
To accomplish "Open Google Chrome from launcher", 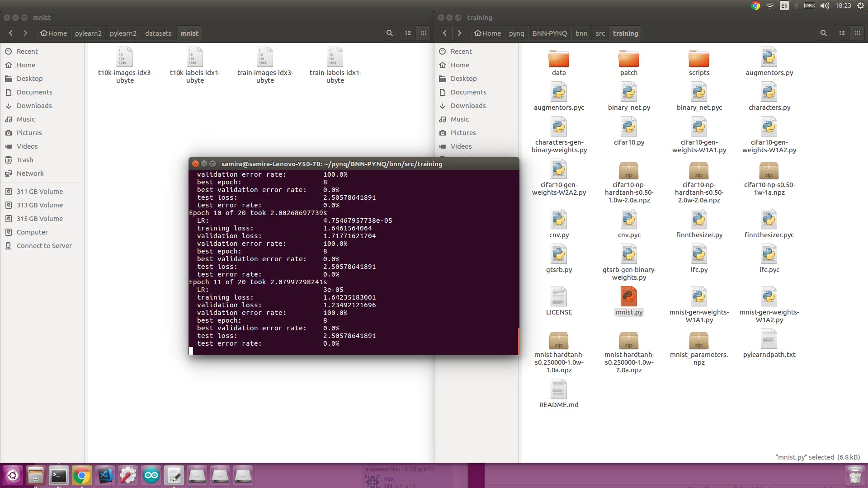I will coord(81,475).
